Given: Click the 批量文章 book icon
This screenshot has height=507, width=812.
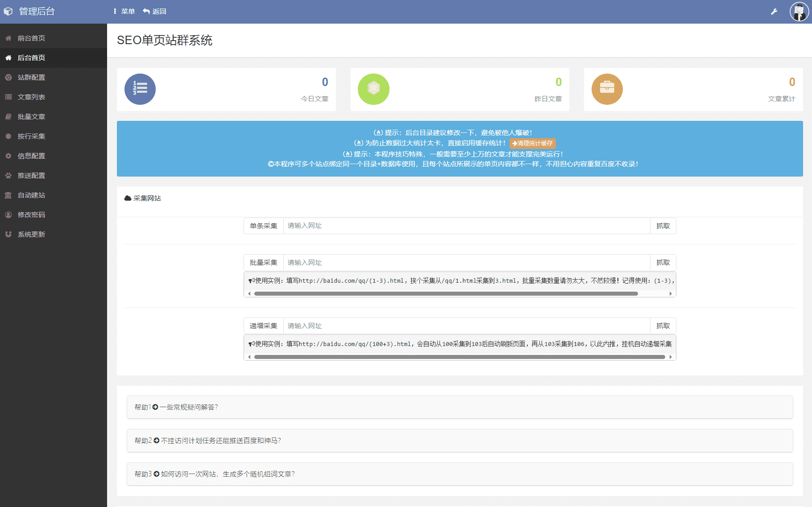Looking at the screenshot, I should 8,117.
